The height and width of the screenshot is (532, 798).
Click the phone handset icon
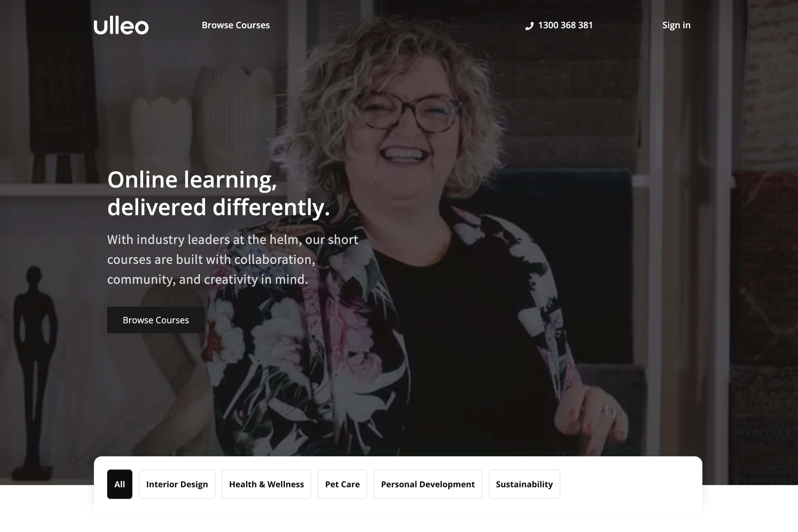[x=530, y=26]
